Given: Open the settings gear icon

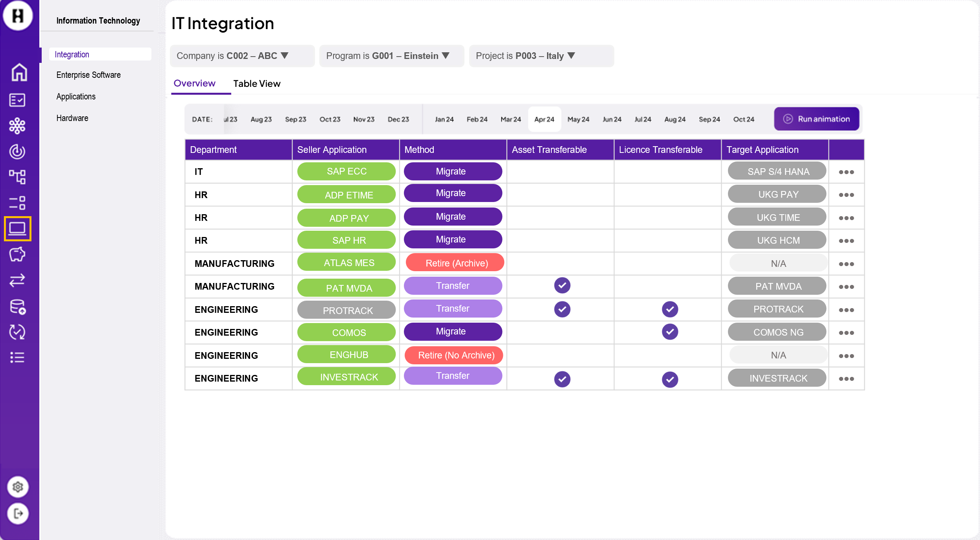Looking at the screenshot, I should 18,487.
